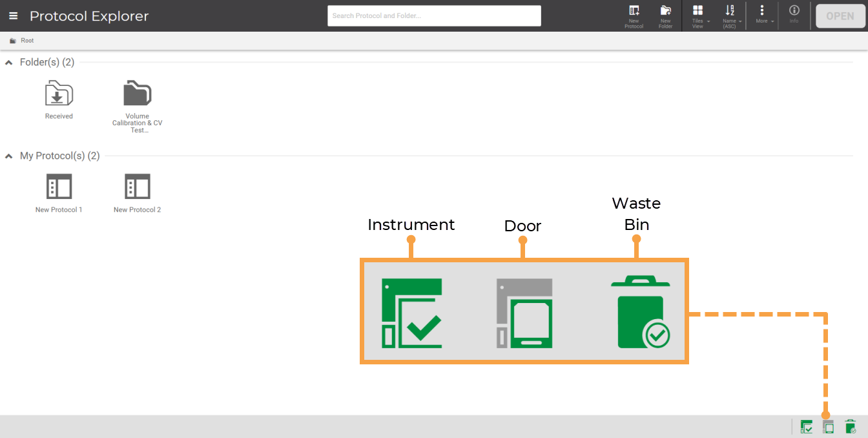Collapse the My Protocol(s) section
The height and width of the screenshot is (438, 868).
coord(9,156)
